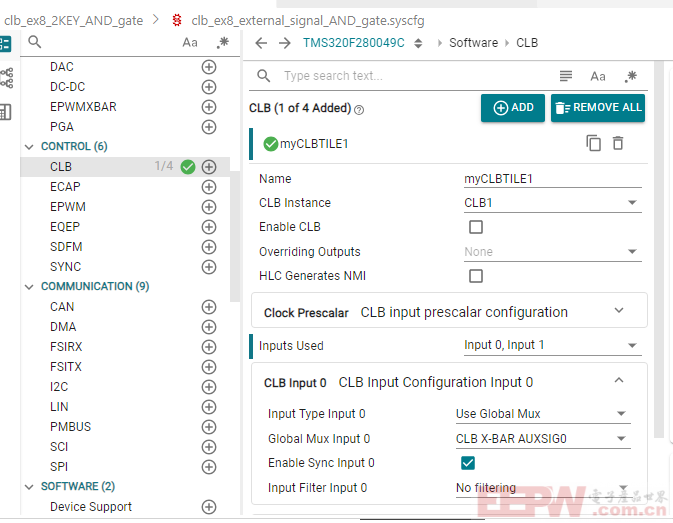Add a DC-DC module instance
This screenshot has height=523, width=673.
(209, 87)
